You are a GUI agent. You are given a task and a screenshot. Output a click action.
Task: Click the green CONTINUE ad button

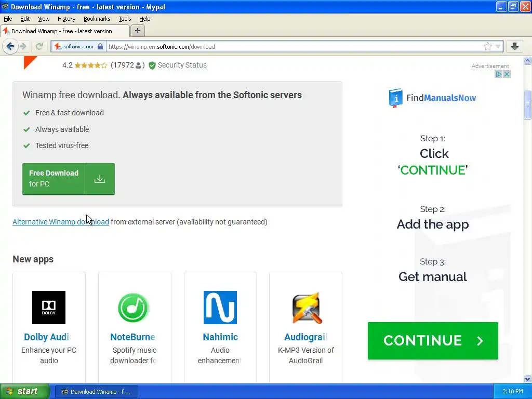433,341
